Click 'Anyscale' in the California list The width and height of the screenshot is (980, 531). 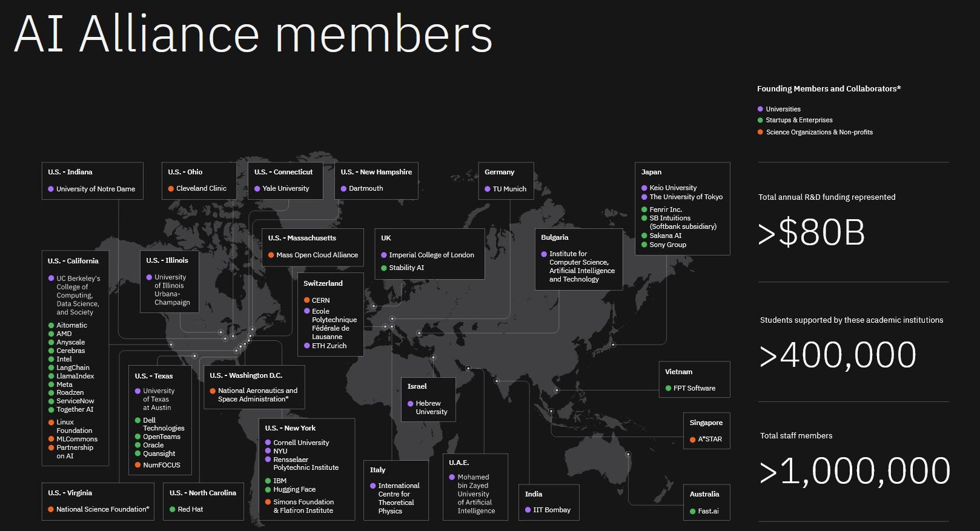[x=71, y=342]
